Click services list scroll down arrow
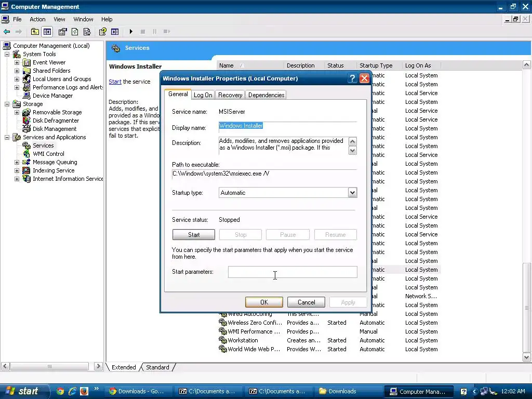532x399 pixels. click(x=527, y=357)
